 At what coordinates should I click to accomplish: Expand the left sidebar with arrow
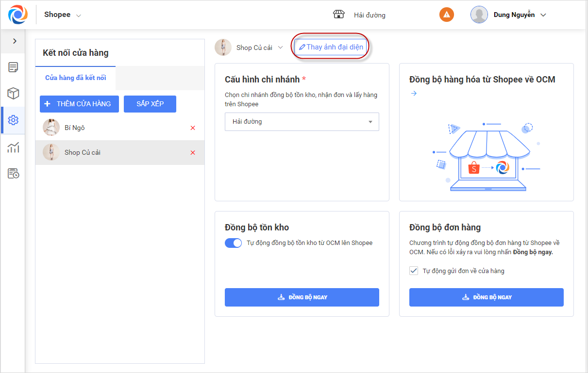click(x=15, y=41)
